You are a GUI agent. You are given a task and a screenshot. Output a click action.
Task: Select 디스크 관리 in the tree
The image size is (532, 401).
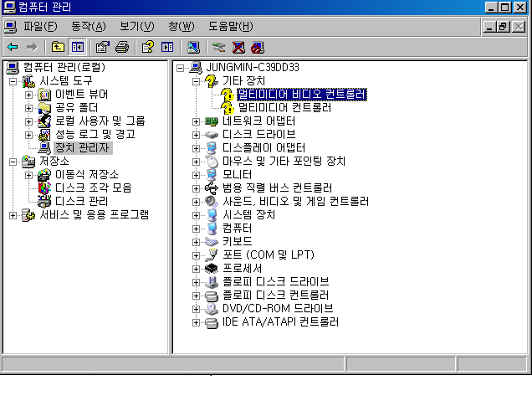pos(81,201)
